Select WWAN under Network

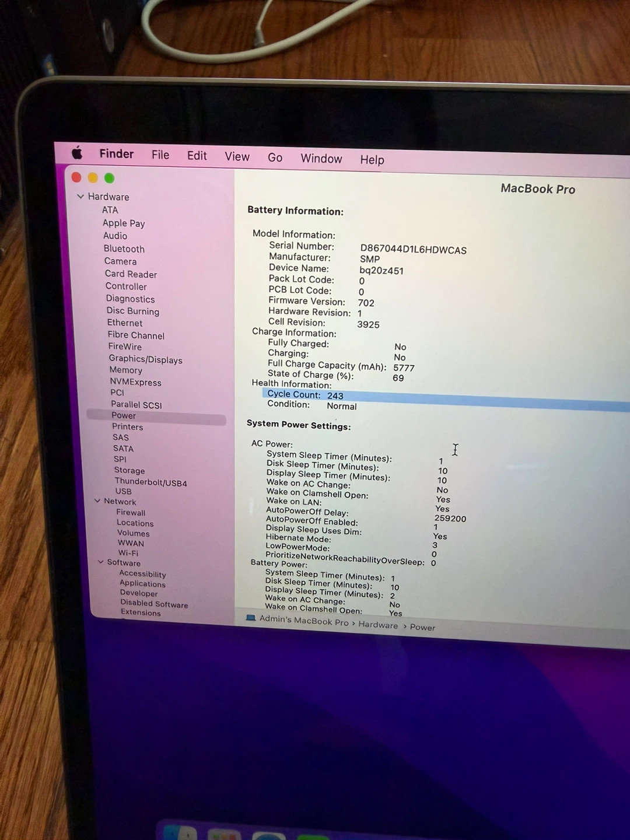click(131, 543)
